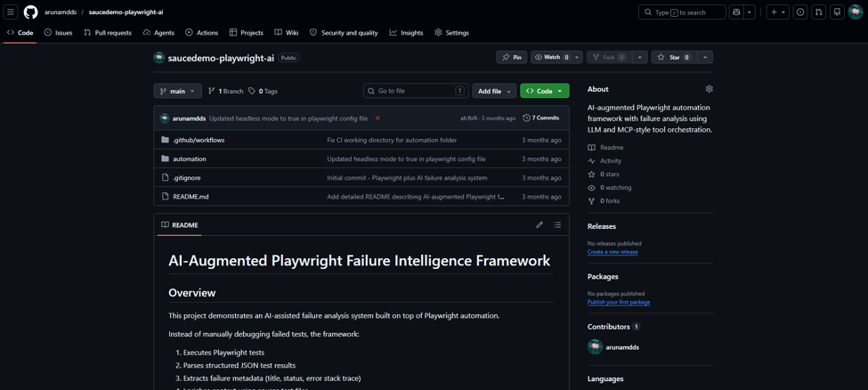This screenshot has width=868, height=390.
Task: Click Publish your first package
Action: pyautogui.click(x=619, y=303)
